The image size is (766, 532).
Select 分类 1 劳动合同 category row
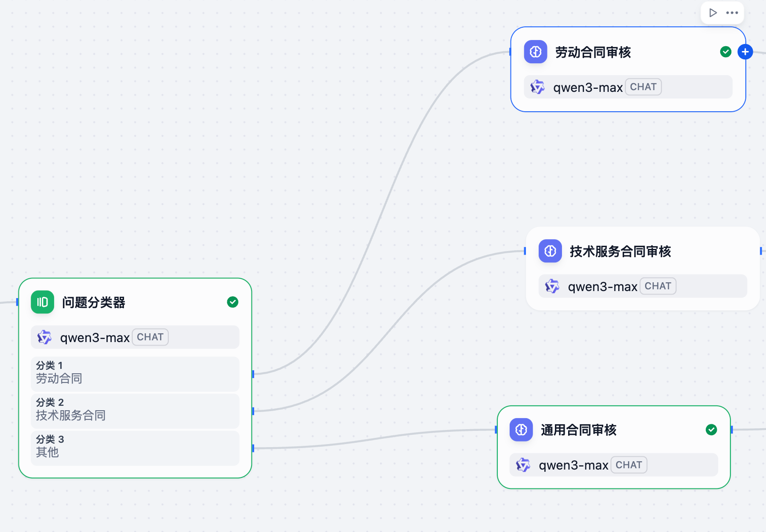135,373
